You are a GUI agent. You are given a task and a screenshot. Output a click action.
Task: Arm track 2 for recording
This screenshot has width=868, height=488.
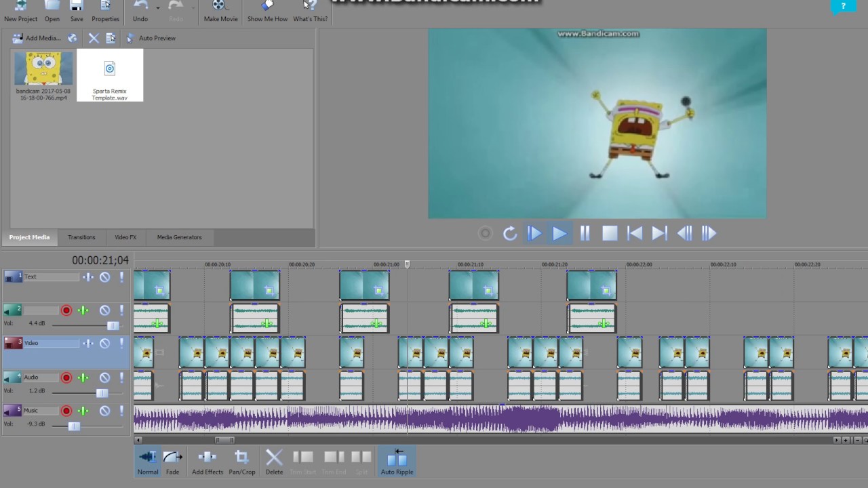point(66,310)
